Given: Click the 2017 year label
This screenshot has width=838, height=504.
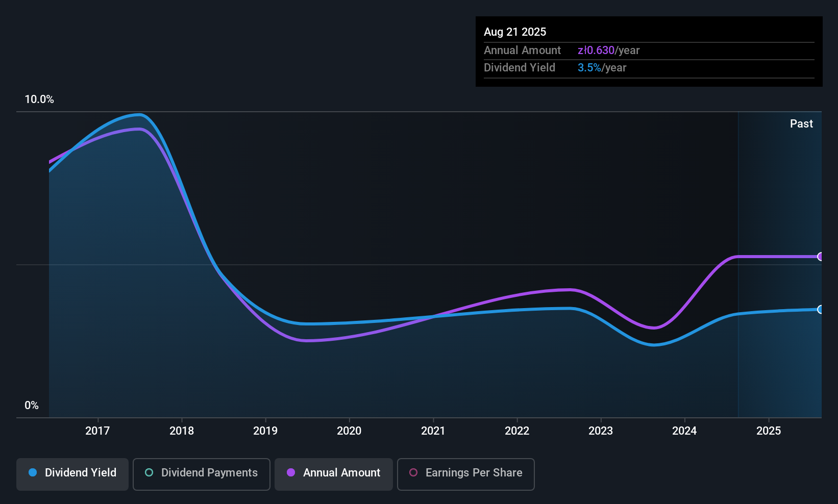Looking at the screenshot, I should point(97,431).
